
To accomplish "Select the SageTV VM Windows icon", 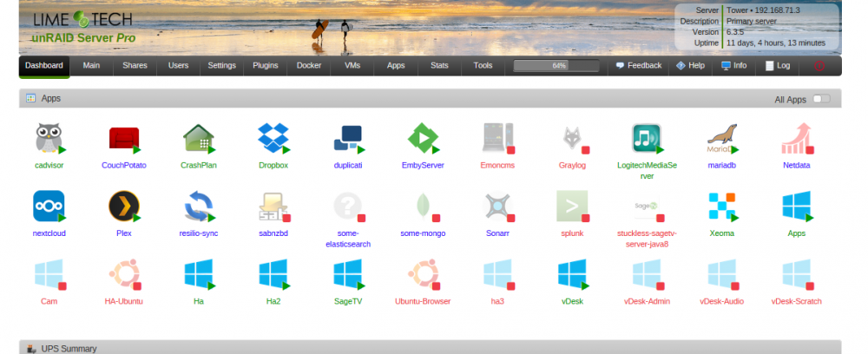I will click(x=348, y=274).
